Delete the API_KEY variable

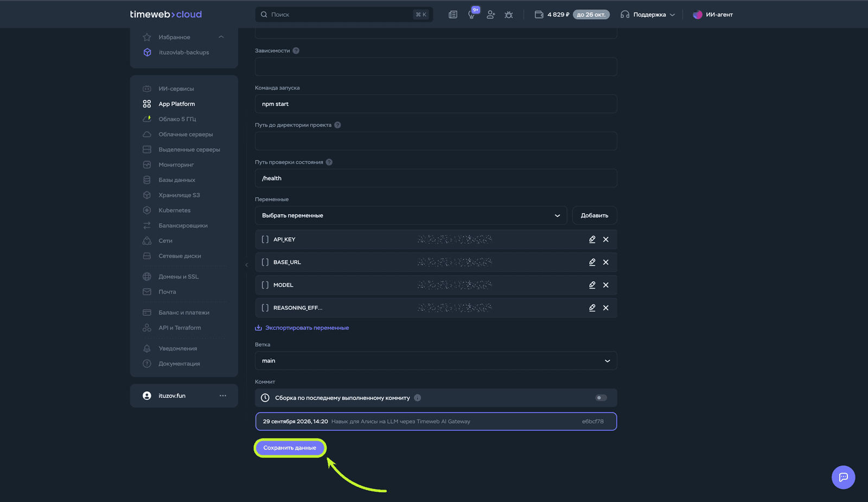[606, 239]
